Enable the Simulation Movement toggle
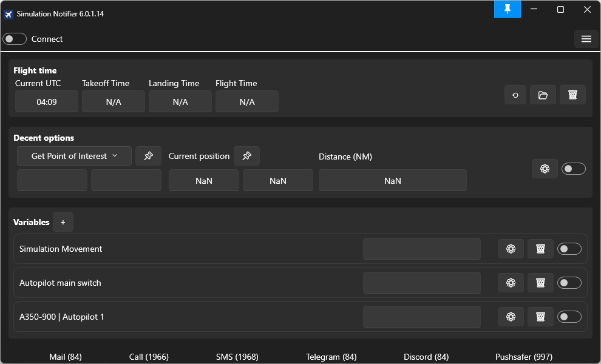 [x=569, y=249]
